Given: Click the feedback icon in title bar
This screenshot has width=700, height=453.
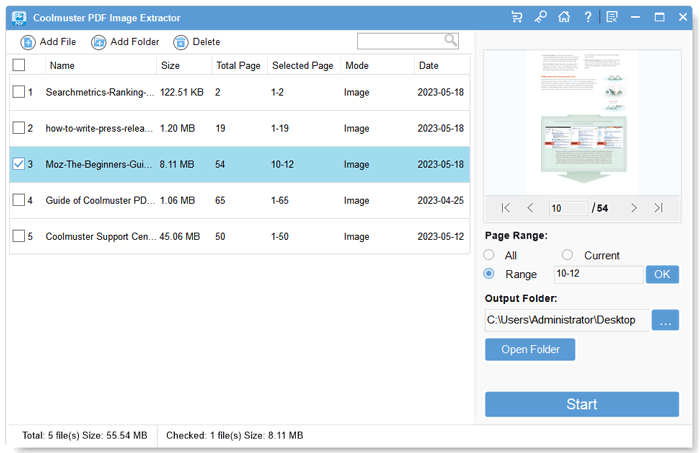Looking at the screenshot, I should click(x=612, y=17).
